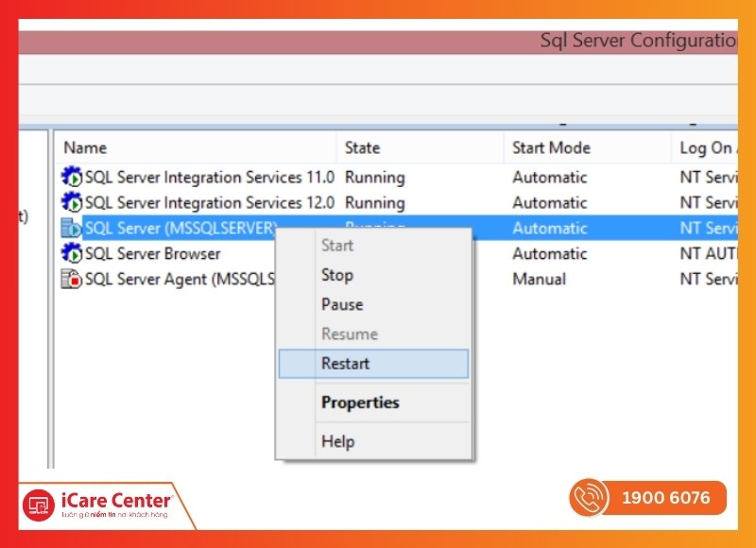This screenshot has width=756, height=548.
Task: Click the Sql Server Configuration title bar
Action: [378, 42]
